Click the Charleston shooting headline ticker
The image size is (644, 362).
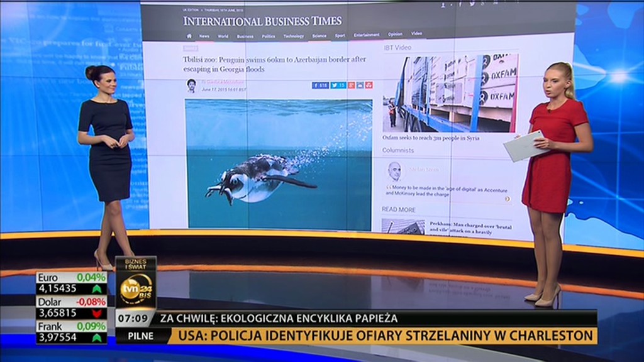tap(386, 336)
